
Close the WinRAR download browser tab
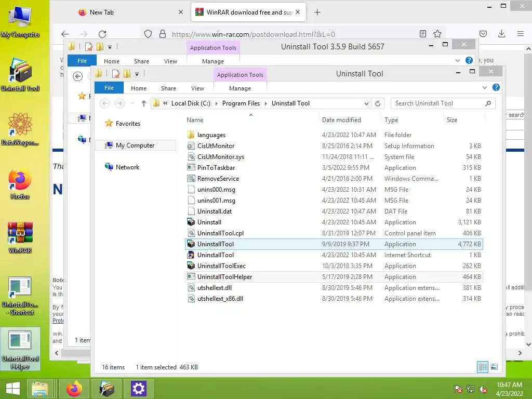tap(298, 12)
